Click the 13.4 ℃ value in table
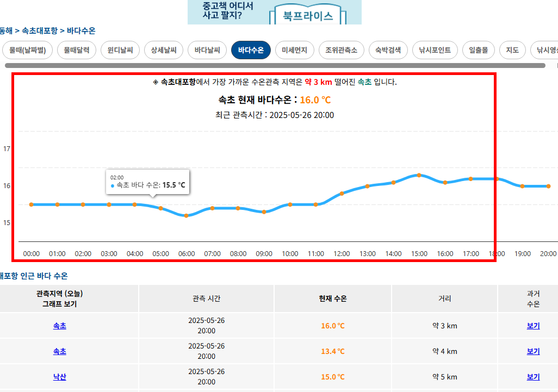Screen dimensions: 558x392 pos(333,351)
